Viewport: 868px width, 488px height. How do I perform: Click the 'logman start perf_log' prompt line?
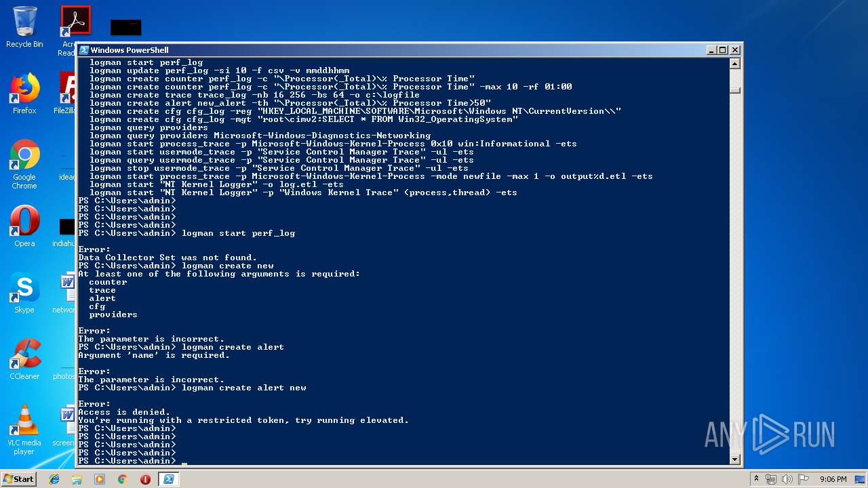(186, 233)
